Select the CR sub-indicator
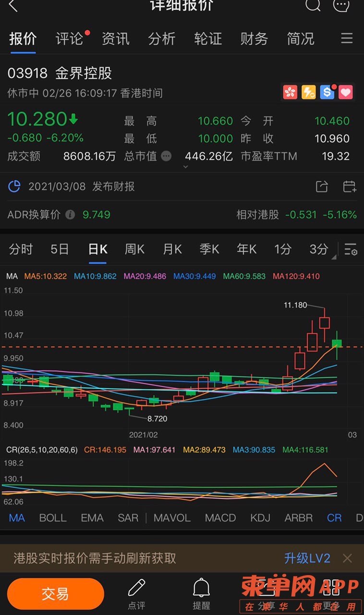This screenshot has height=615, width=364. [x=334, y=518]
